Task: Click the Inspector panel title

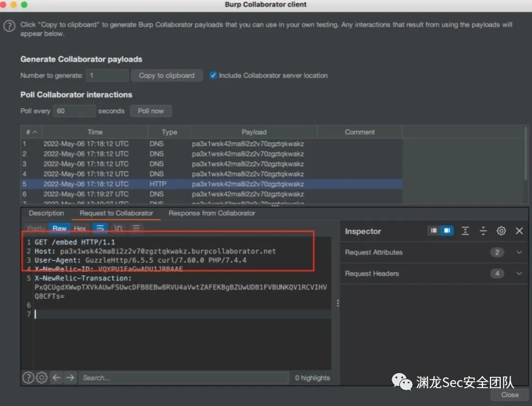Action: (x=363, y=231)
